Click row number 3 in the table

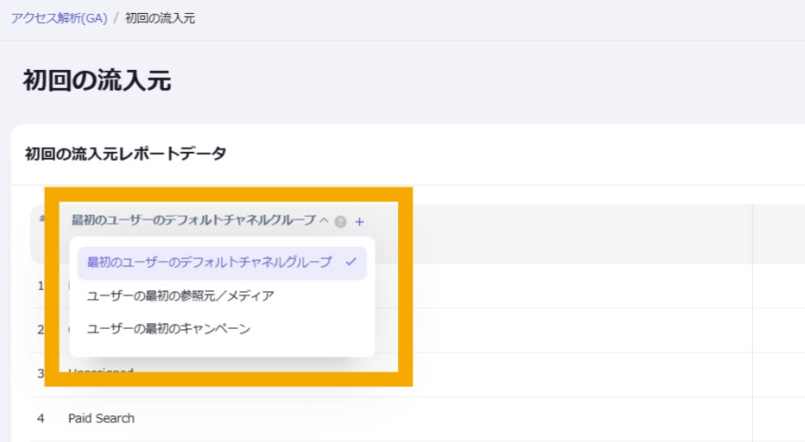coord(41,374)
